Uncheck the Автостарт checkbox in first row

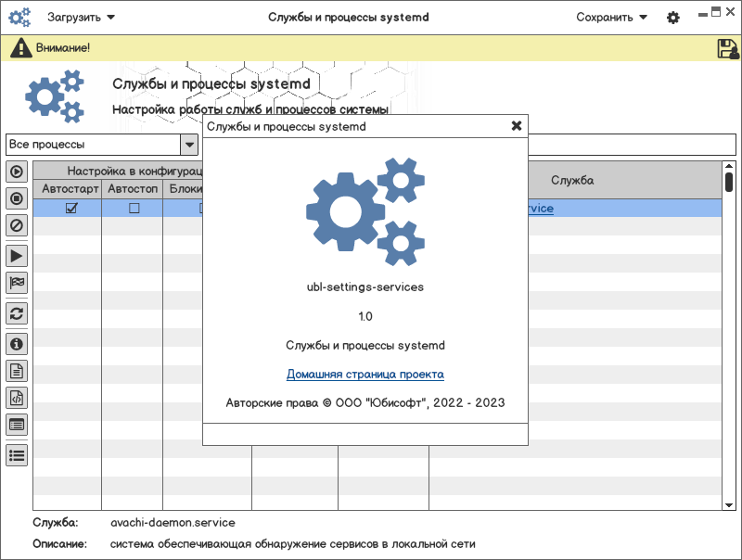[71, 209]
